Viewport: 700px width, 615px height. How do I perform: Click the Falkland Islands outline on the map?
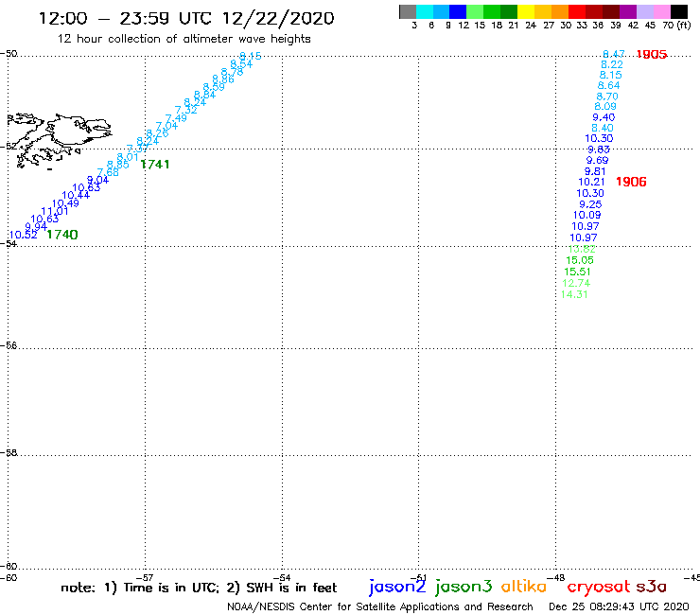[x=59, y=140]
